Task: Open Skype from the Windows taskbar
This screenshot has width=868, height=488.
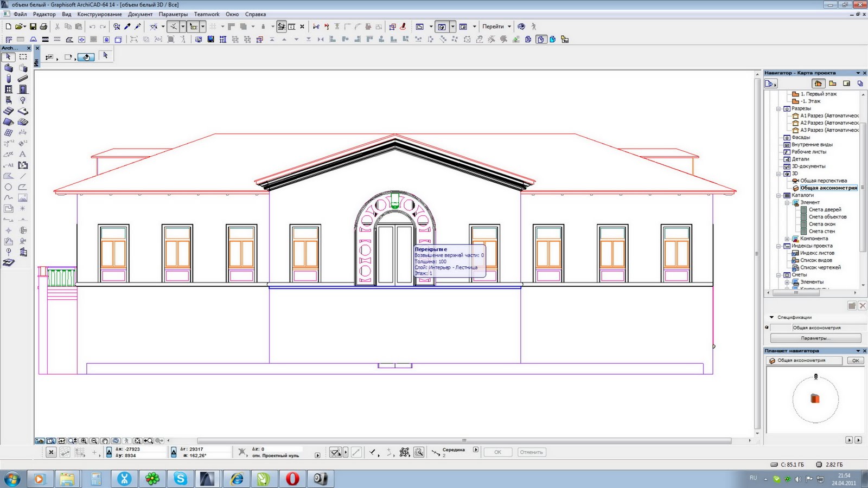Action: click(x=180, y=479)
